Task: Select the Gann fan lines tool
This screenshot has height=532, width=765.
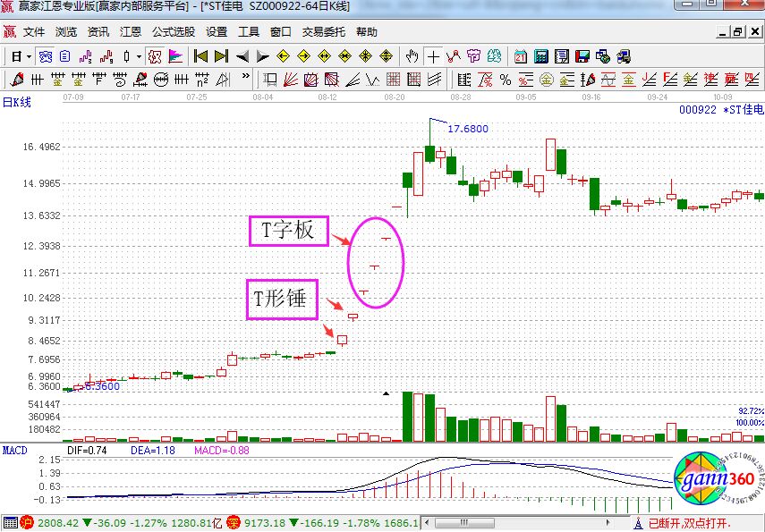Action: coord(290,80)
